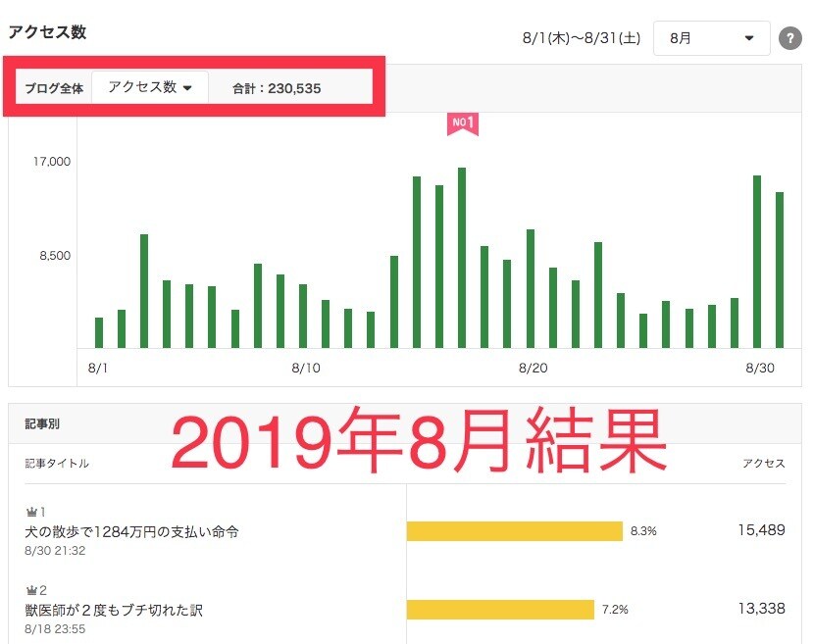
Task: Click the 記事別 section header
Action: coord(42,423)
